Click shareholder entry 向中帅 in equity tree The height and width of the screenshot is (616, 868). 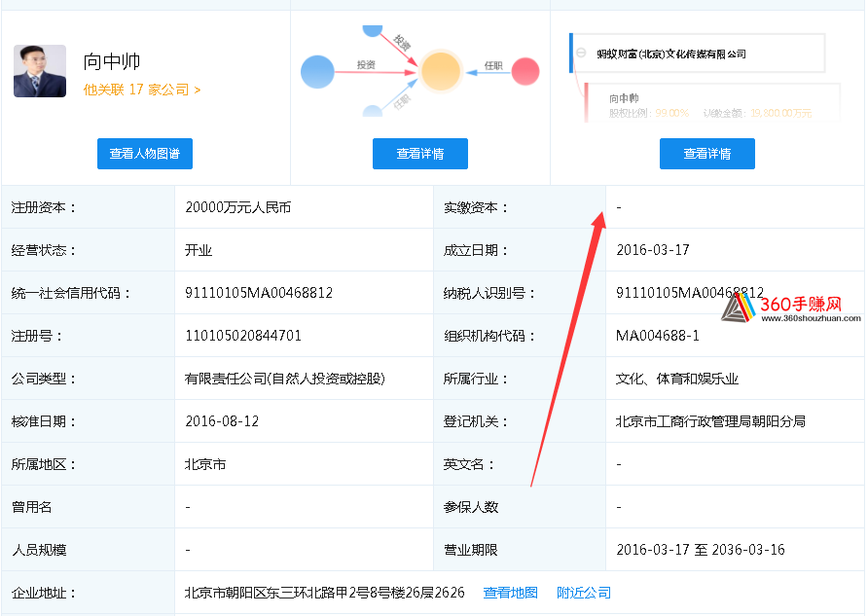(624, 98)
